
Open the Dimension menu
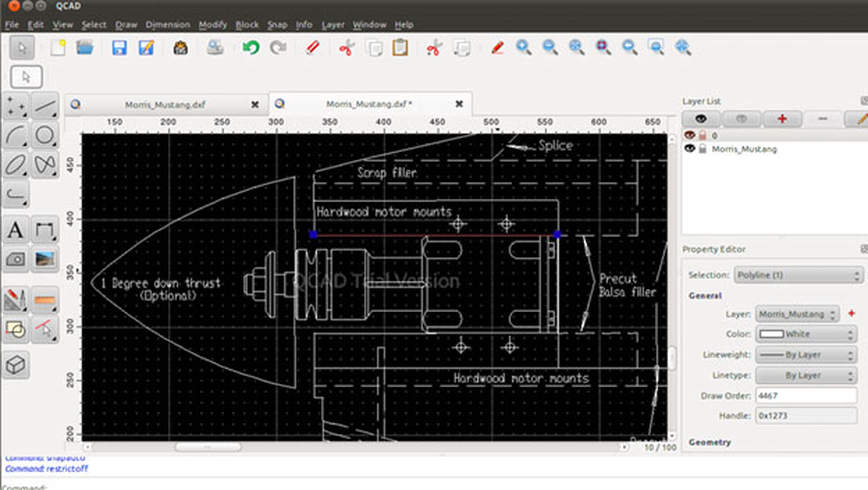pos(167,25)
